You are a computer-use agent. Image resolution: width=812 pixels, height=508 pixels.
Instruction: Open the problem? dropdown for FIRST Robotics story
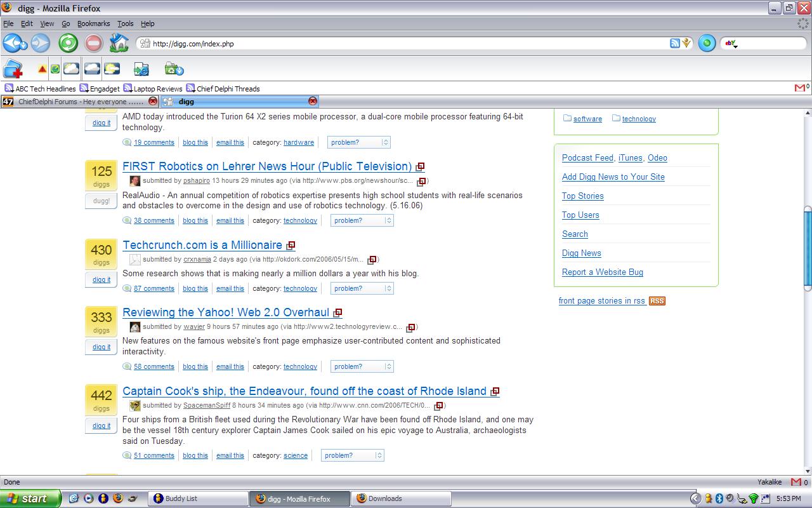[362, 220]
